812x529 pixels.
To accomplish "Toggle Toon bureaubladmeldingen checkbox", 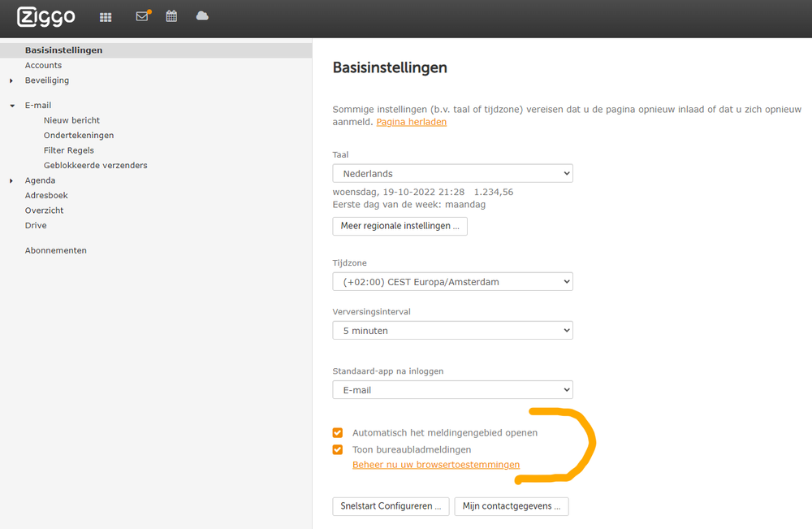I will tap(338, 449).
